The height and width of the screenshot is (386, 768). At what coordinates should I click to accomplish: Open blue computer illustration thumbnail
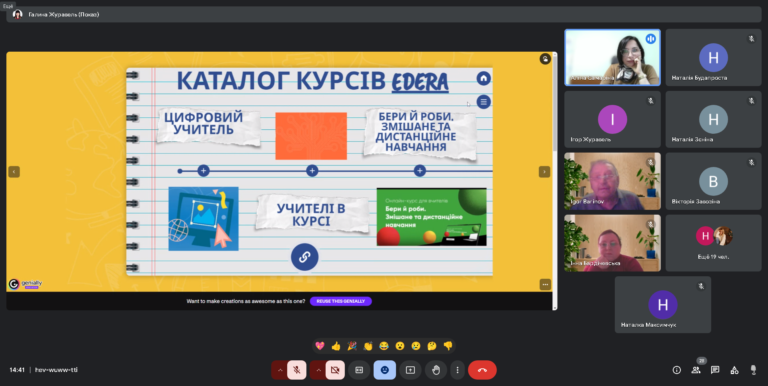click(203, 218)
